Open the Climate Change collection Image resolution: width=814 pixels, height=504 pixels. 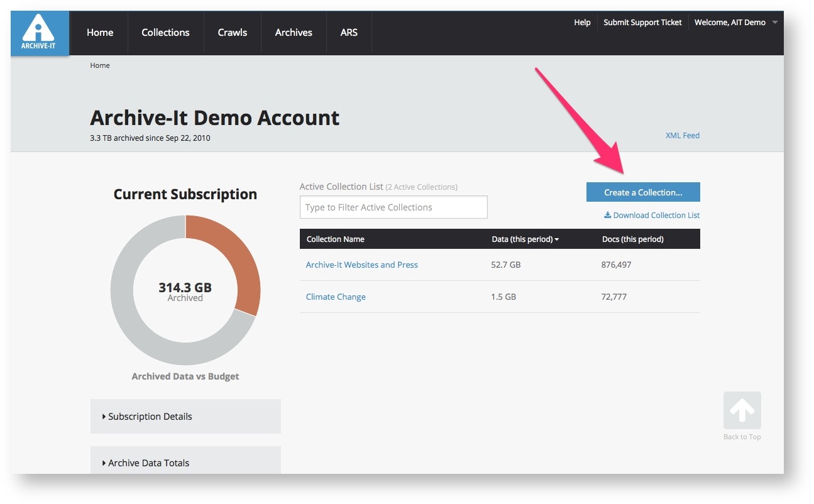[x=336, y=297]
